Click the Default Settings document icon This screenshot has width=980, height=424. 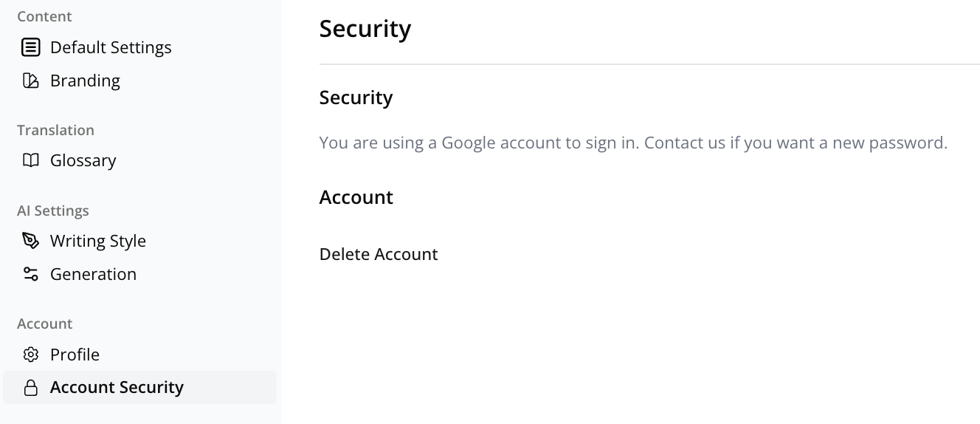(x=31, y=48)
